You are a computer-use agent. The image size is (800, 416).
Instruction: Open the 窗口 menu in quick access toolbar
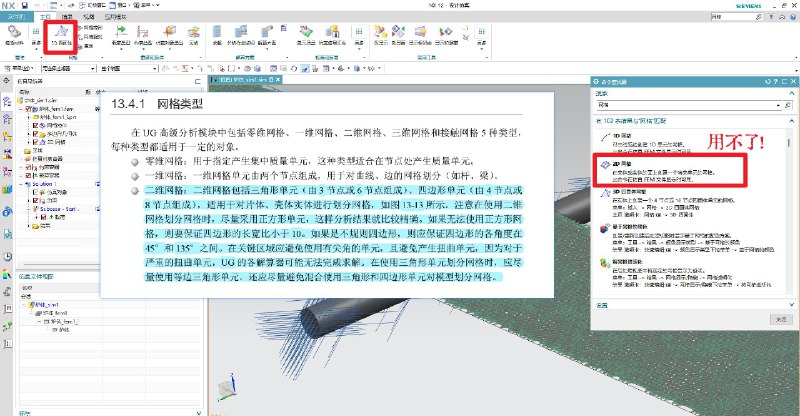tap(122, 5)
